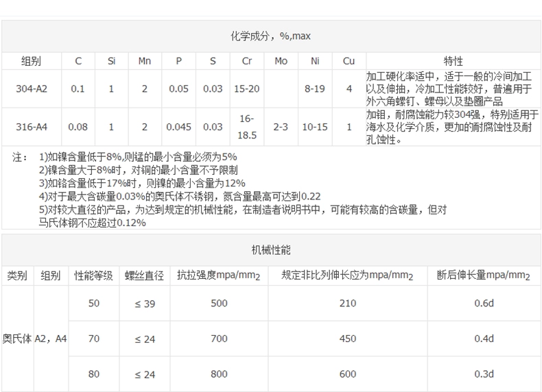Click the 规定非比列伸长应为 header
Image resolution: width=542 pixels, height=392 pixels.
click(x=347, y=275)
